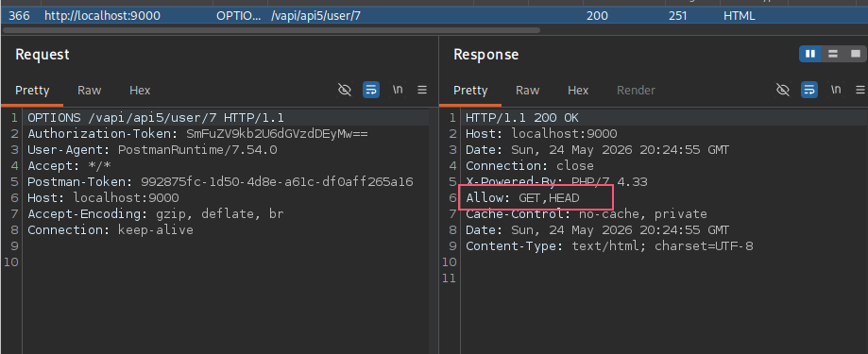Toggle show newline characters in Request panel

click(398, 90)
